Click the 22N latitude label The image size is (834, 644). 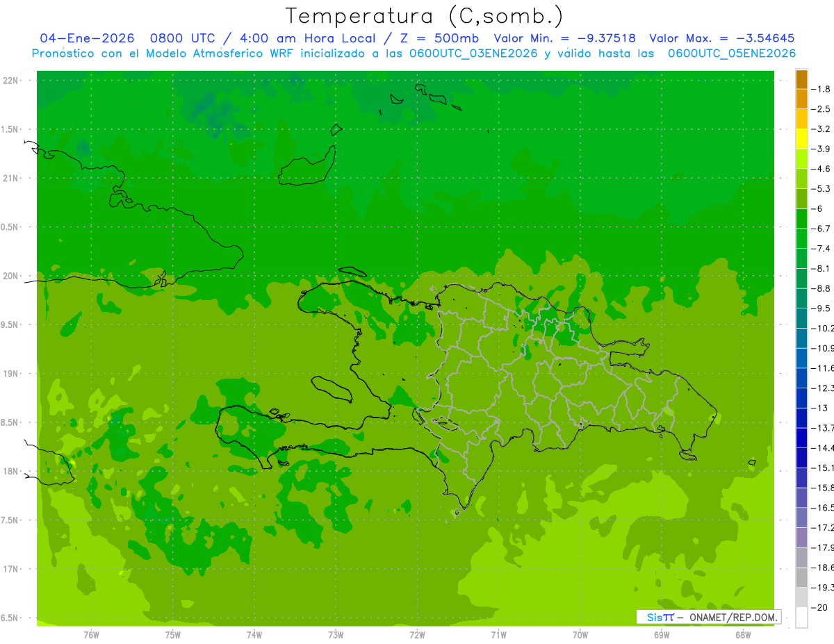(x=12, y=81)
